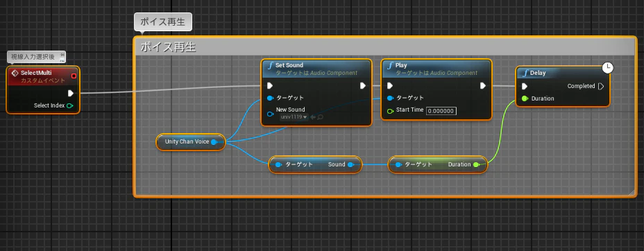Open the univ1119 asset dropdown
The height and width of the screenshot is (251, 644).
[294, 117]
